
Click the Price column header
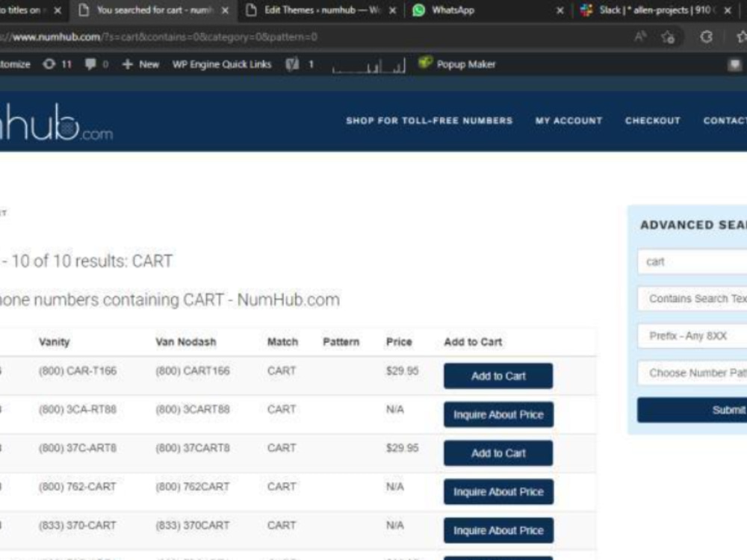pos(399,342)
